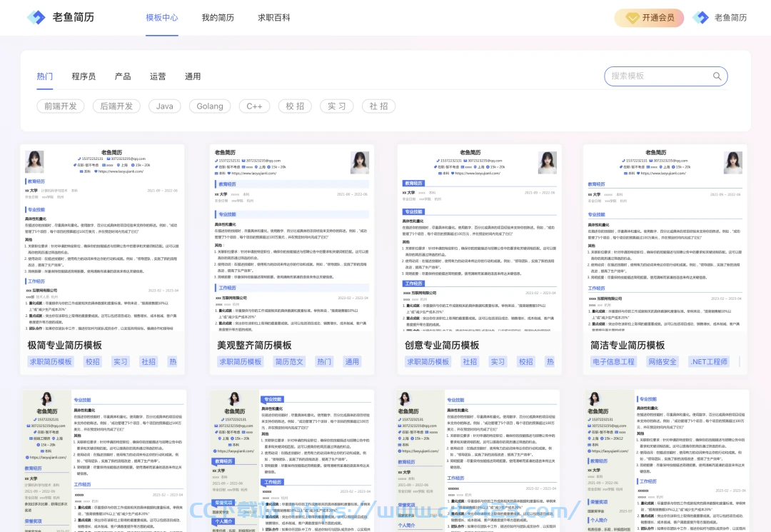Image resolution: width=771 pixels, height=532 pixels.
Task: Click 热门 tag under 美观整齐简历模板
Action: point(324,362)
